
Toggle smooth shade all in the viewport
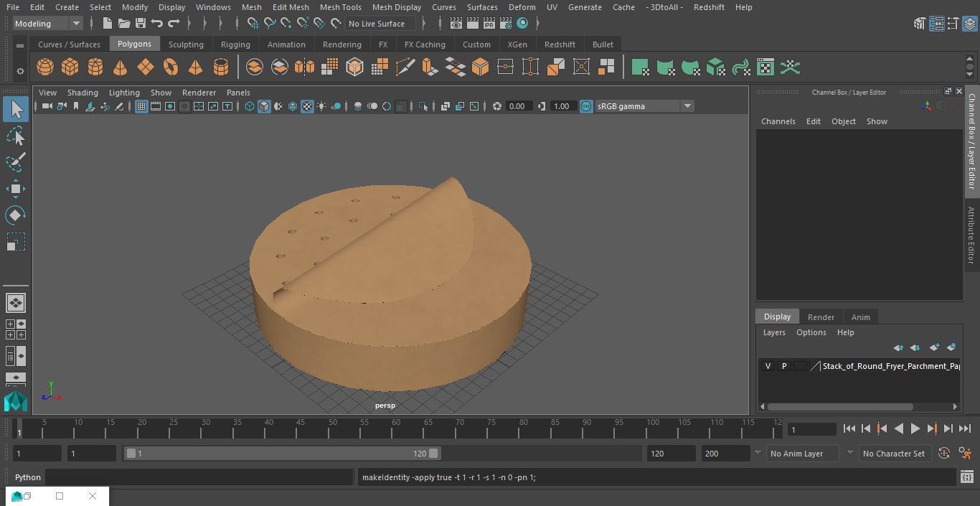[x=264, y=106]
